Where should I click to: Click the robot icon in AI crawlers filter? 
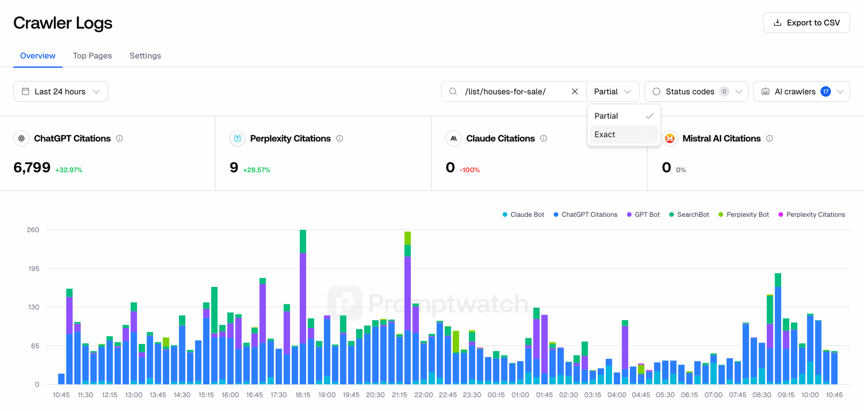(765, 91)
